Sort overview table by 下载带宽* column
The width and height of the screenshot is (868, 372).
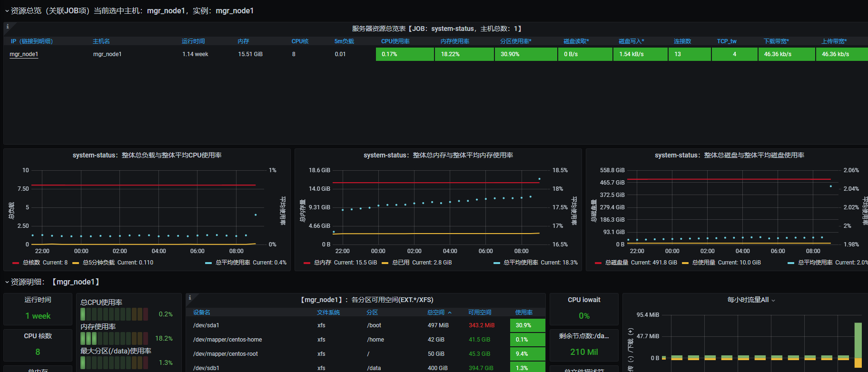776,41
